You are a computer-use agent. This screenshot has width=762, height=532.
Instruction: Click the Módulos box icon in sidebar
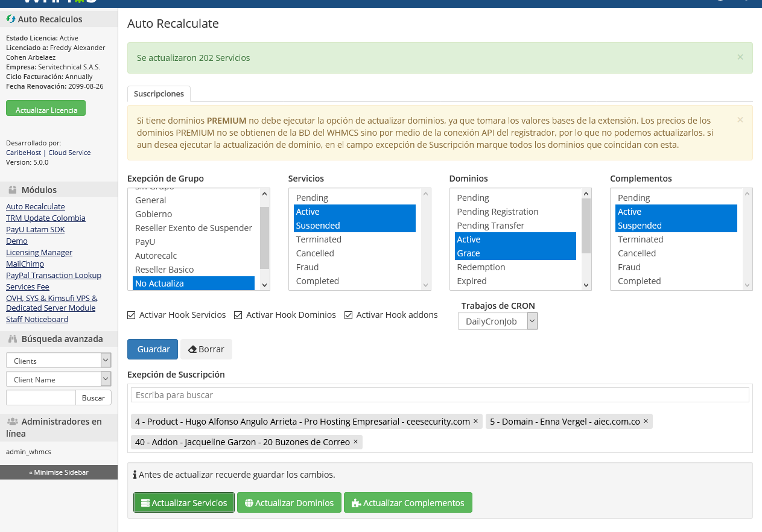[13, 190]
